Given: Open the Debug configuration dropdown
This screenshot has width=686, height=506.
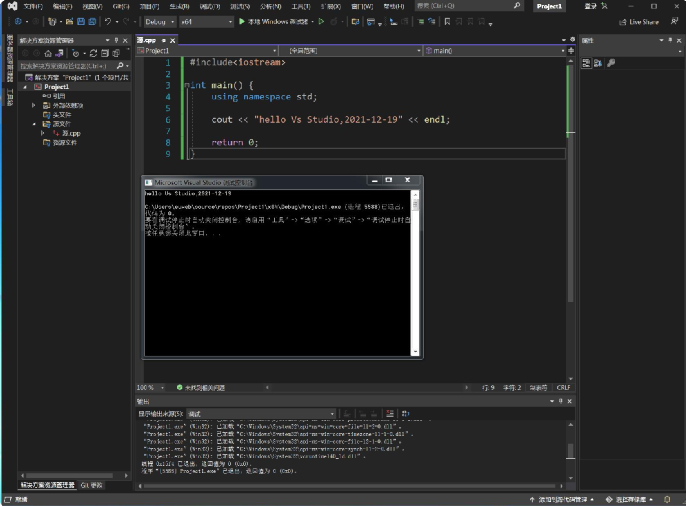Looking at the screenshot, I should click(x=159, y=21).
